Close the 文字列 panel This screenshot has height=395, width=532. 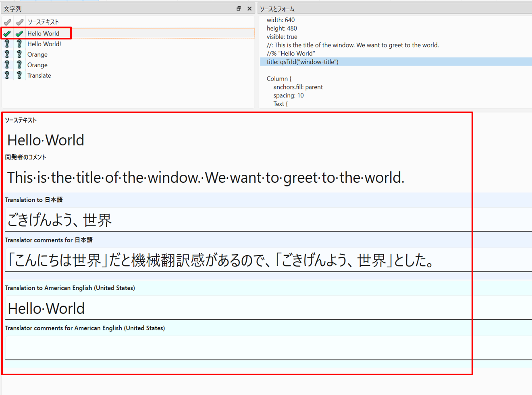[x=249, y=8]
